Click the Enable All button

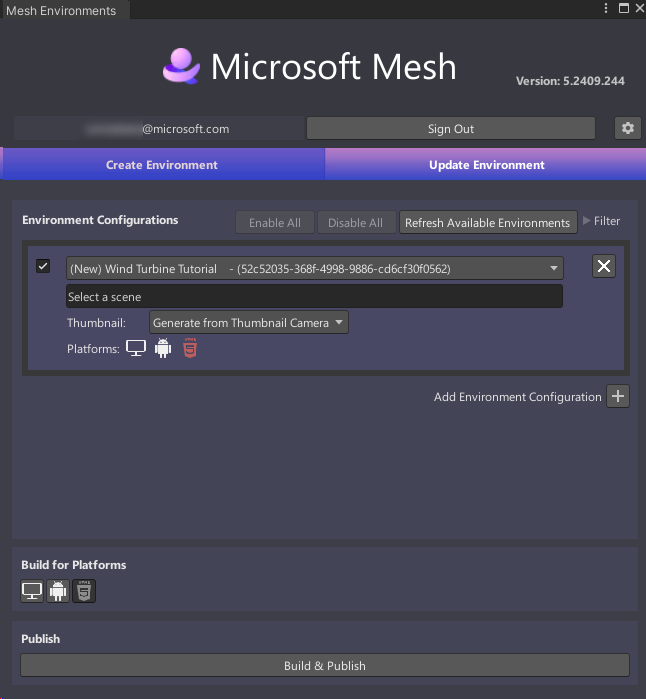(x=275, y=222)
